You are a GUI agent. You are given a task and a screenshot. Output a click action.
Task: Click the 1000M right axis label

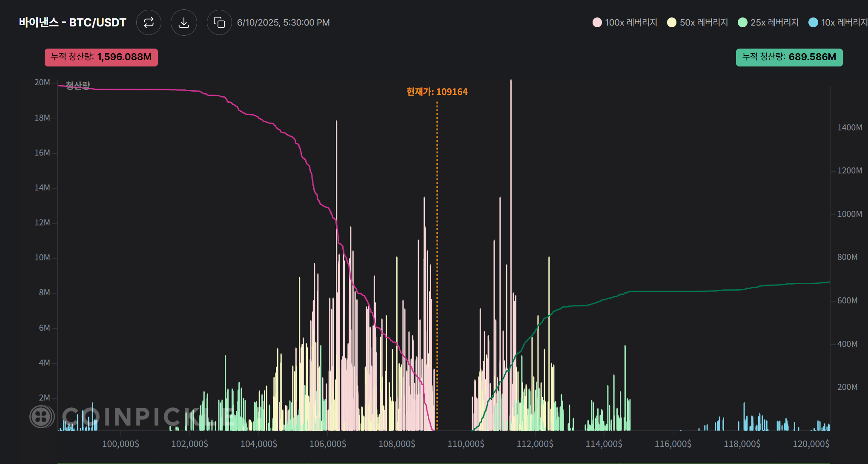tap(850, 214)
